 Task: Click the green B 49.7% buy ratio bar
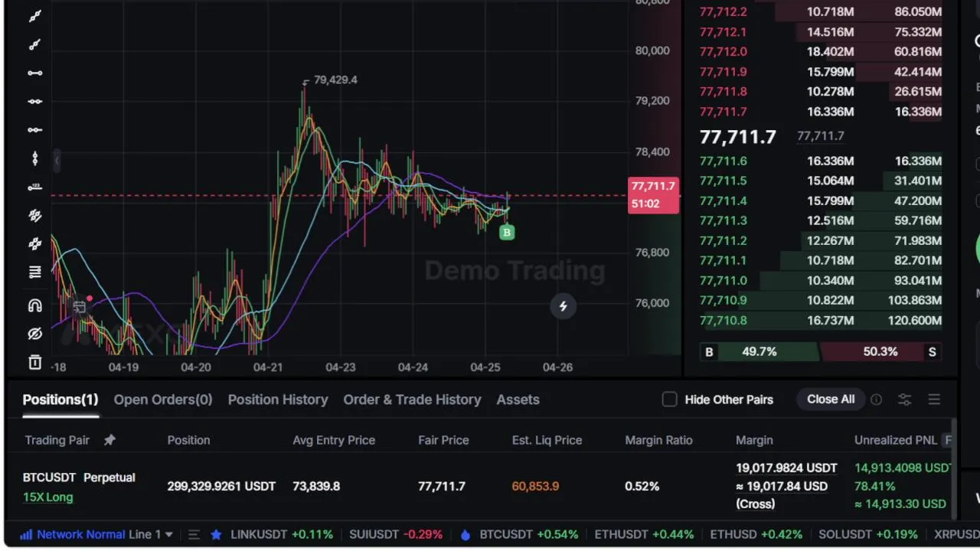758,352
